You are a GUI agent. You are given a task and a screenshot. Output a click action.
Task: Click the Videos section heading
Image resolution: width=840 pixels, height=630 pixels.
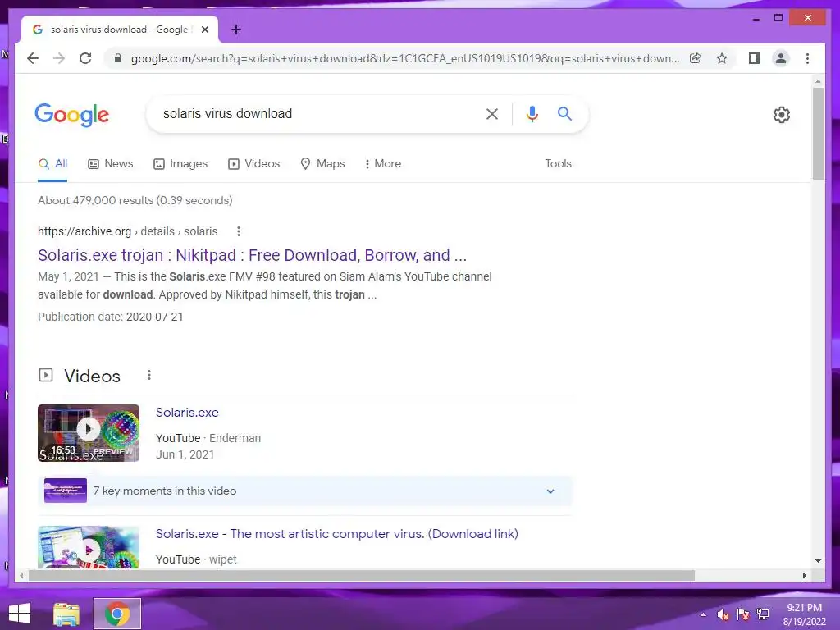click(92, 376)
